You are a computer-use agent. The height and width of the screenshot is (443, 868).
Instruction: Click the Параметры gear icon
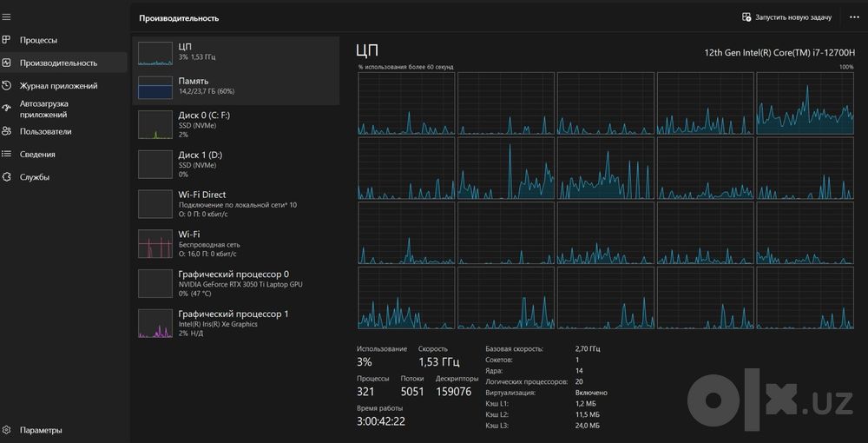pyautogui.click(x=6, y=430)
